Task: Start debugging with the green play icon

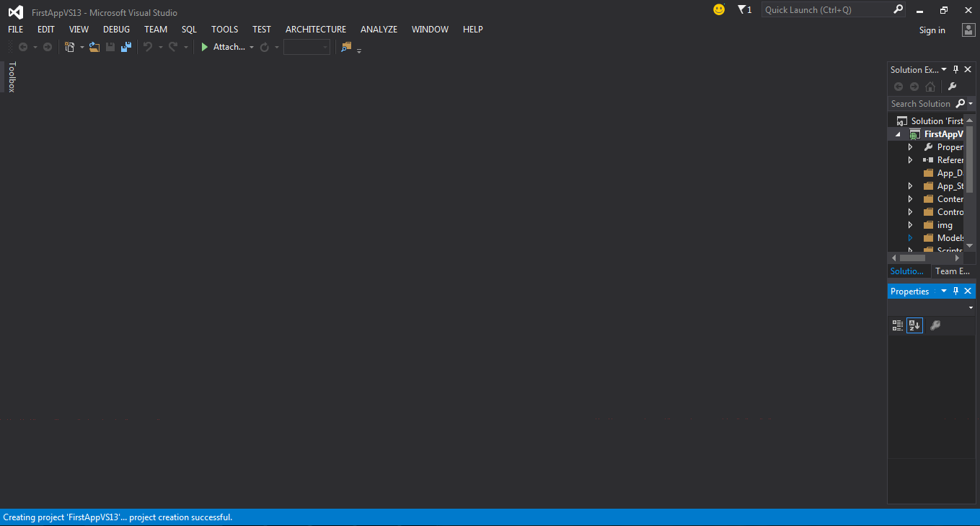Action: coord(205,47)
